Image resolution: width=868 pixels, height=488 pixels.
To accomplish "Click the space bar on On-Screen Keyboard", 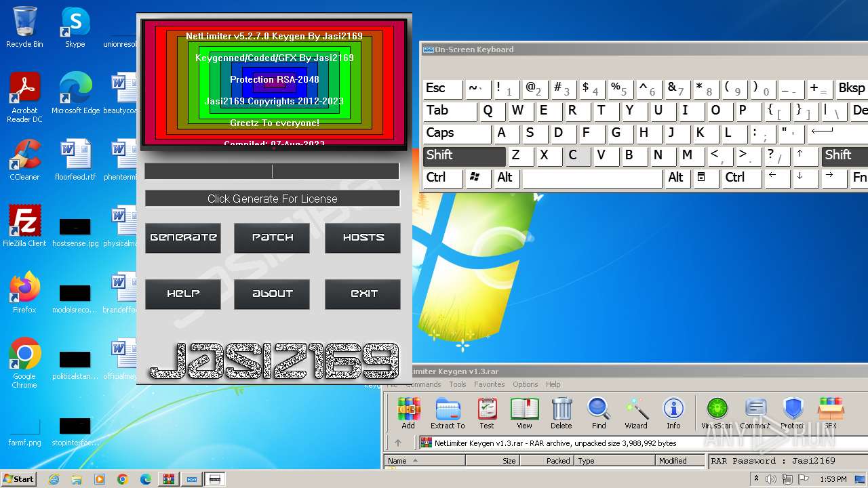I will 592,178.
